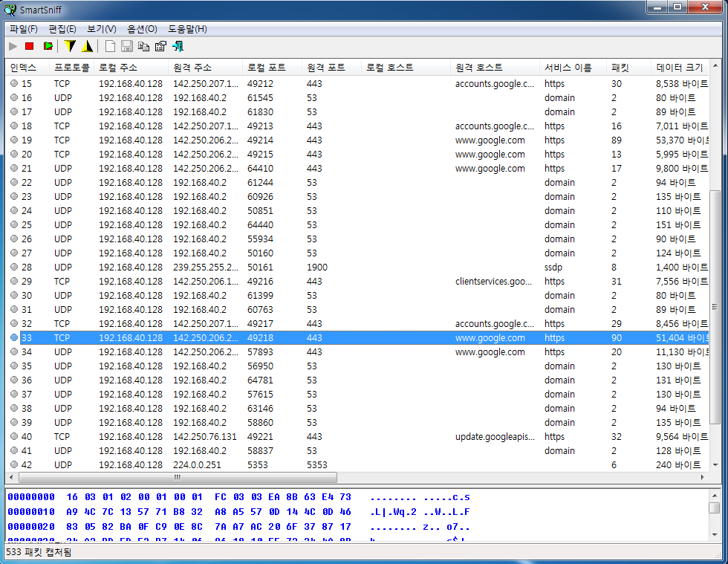Image resolution: width=728 pixels, height=564 pixels.
Task: Sort by the 원격 호스트 column header
Action: (495, 68)
